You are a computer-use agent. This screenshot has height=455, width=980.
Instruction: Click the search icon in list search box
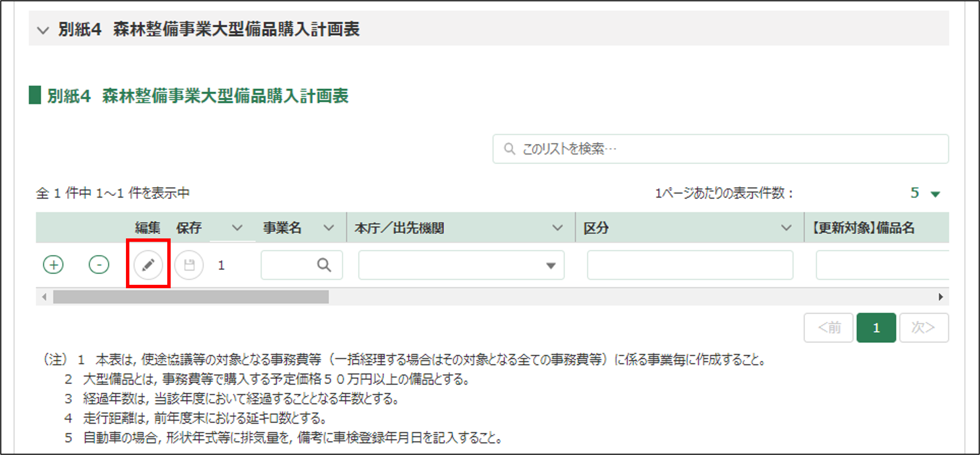tap(509, 149)
